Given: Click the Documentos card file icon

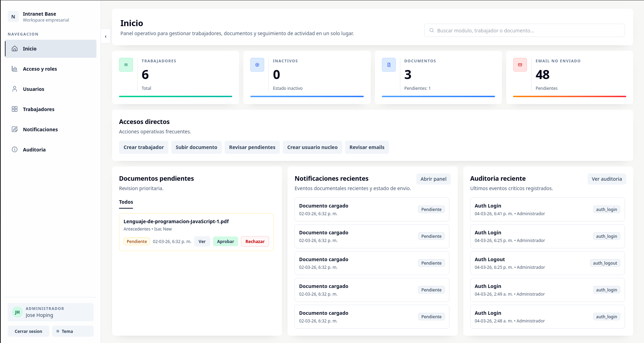Looking at the screenshot, I should click(x=389, y=65).
